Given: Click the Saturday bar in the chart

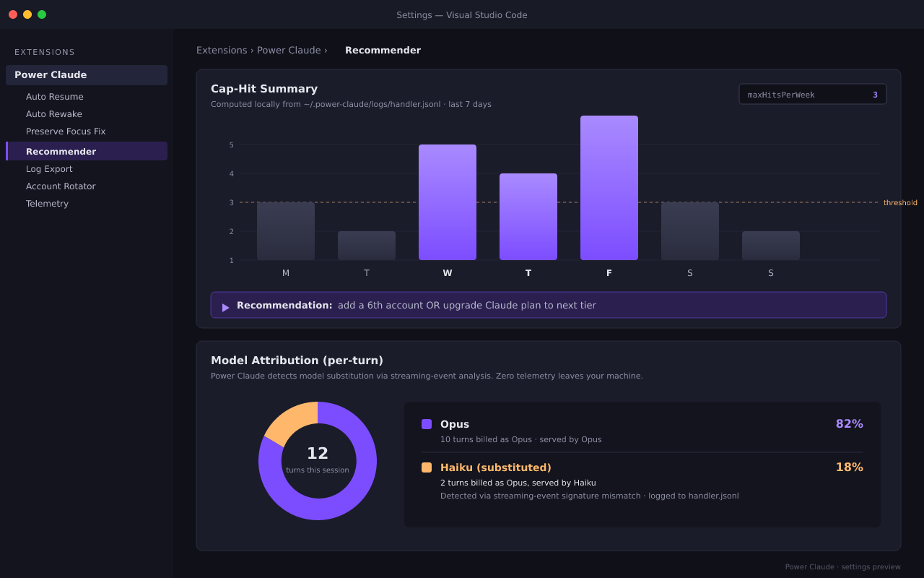Looking at the screenshot, I should [690, 231].
